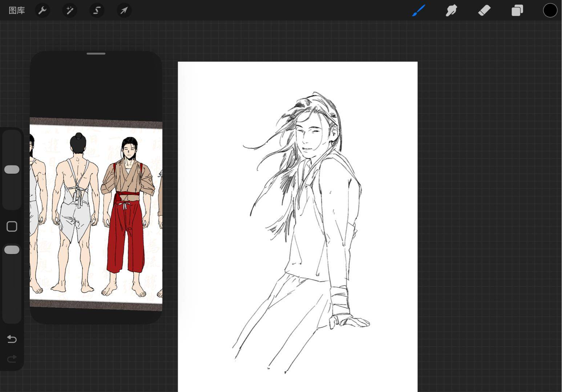Redo the last undone stroke
Viewport: 562px width, 392px height.
(12, 359)
